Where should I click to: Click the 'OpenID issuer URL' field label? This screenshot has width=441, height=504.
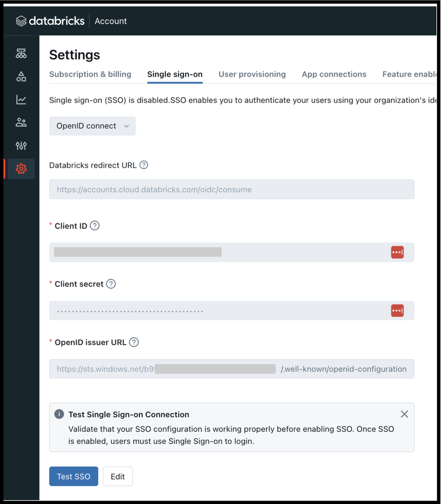[90, 343]
